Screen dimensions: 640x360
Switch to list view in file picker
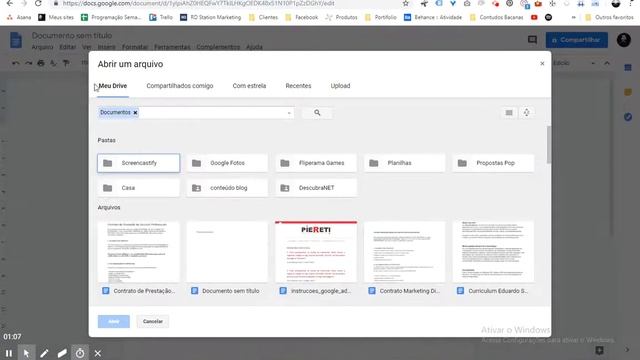(x=509, y=113)
